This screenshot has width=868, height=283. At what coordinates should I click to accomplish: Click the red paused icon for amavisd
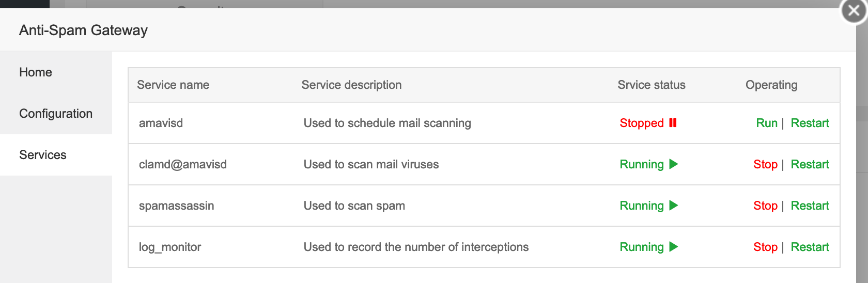673,123
